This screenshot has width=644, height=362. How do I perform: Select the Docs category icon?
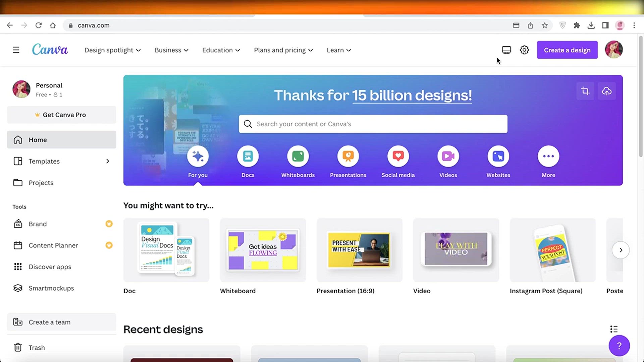click(x=248, y=156)
